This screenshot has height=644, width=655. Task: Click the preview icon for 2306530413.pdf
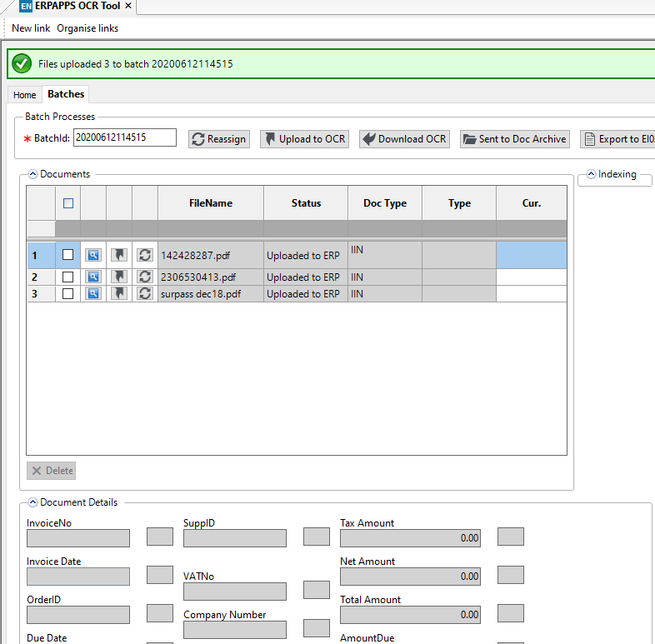[93, 277]
